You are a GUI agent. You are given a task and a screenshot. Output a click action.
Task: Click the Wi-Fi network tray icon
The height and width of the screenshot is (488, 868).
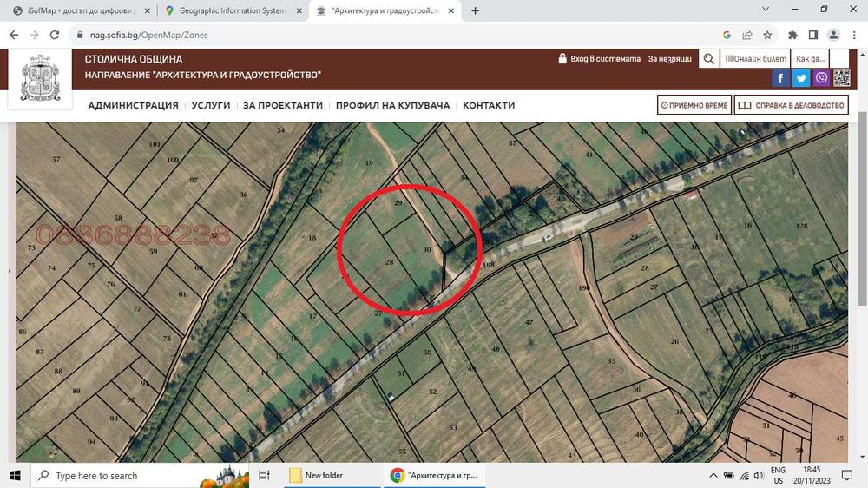pos(745,475)
